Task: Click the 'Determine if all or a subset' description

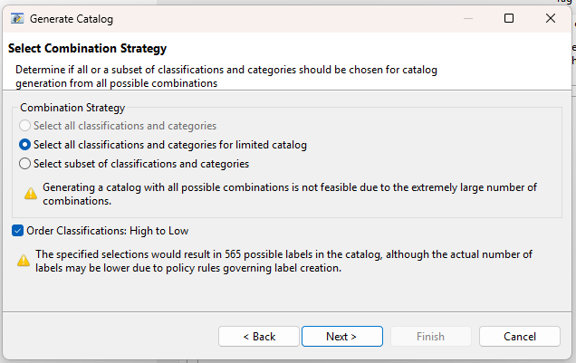Action: [x=226, y=76]
